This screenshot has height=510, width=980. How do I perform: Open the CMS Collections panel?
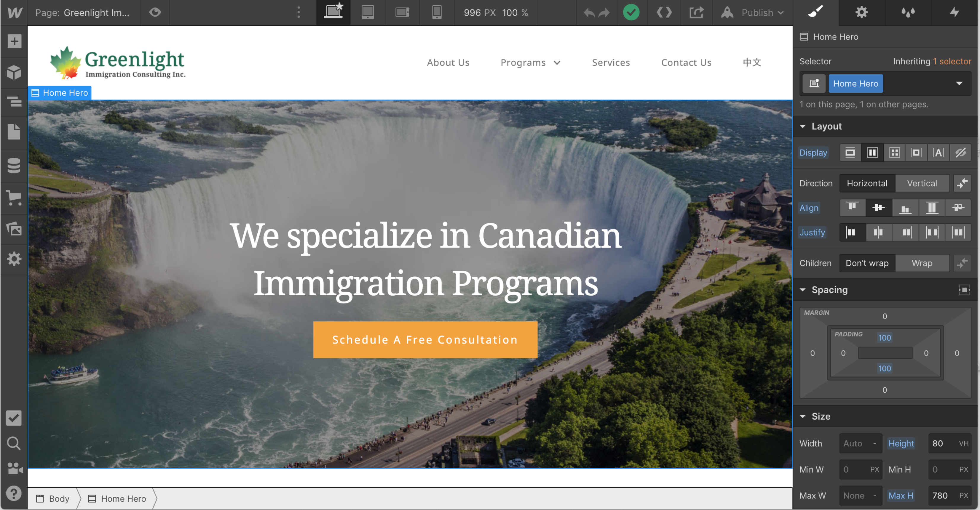(14, 165)
